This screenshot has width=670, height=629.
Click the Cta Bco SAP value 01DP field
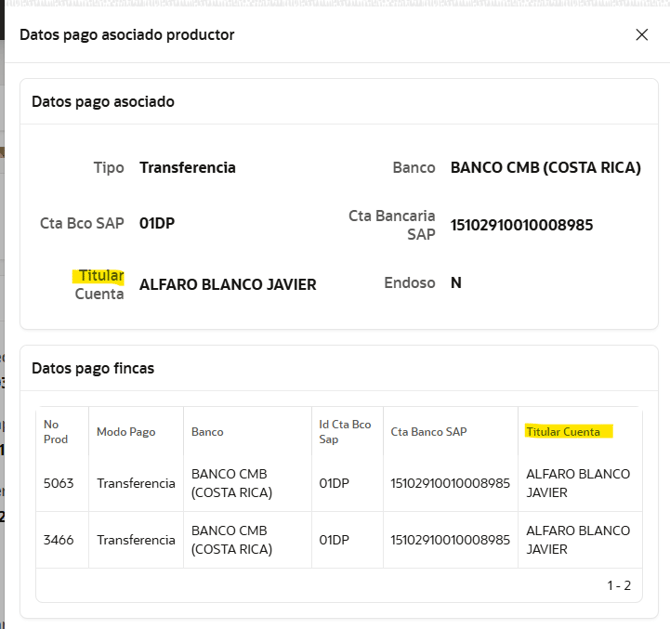(157, 224)
